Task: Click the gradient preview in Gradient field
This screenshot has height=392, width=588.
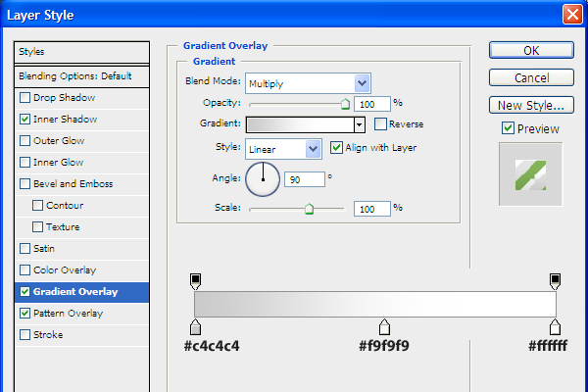Action: tap(300, 124)
